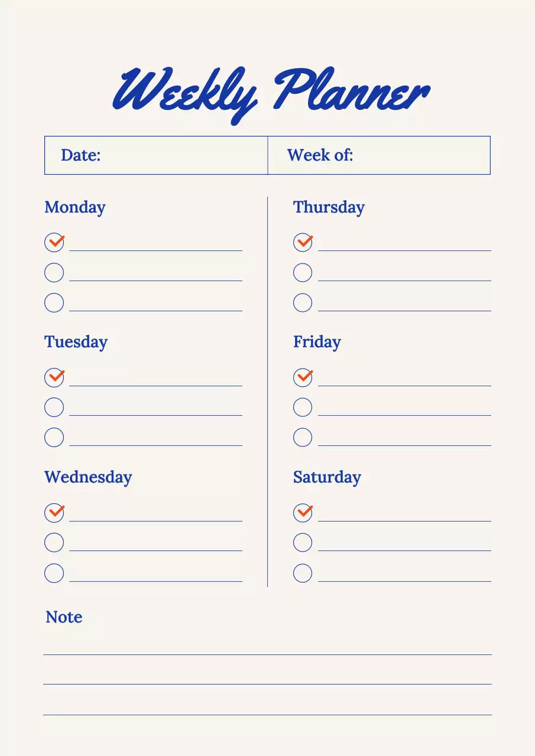The height and width of the screenshot is (756, 535).
Task: Uncheck Wednesday's first checked circle
Action: click(x=54, y=512)
